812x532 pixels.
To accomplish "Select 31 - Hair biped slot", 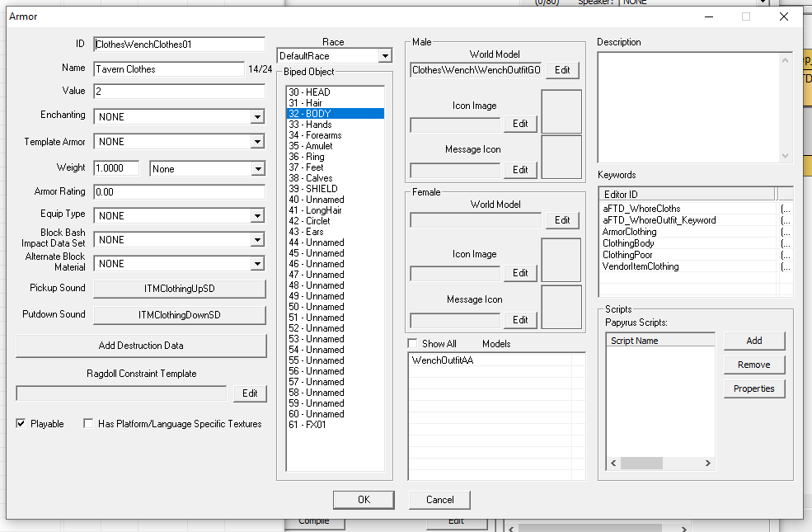I will (x=335, y=103).
